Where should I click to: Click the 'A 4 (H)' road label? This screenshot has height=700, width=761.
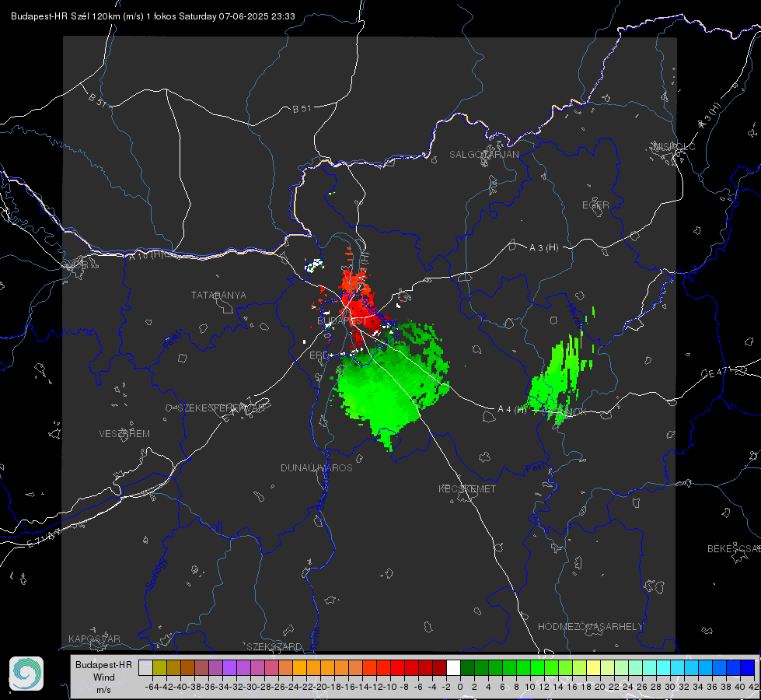[x=512, y=410]
